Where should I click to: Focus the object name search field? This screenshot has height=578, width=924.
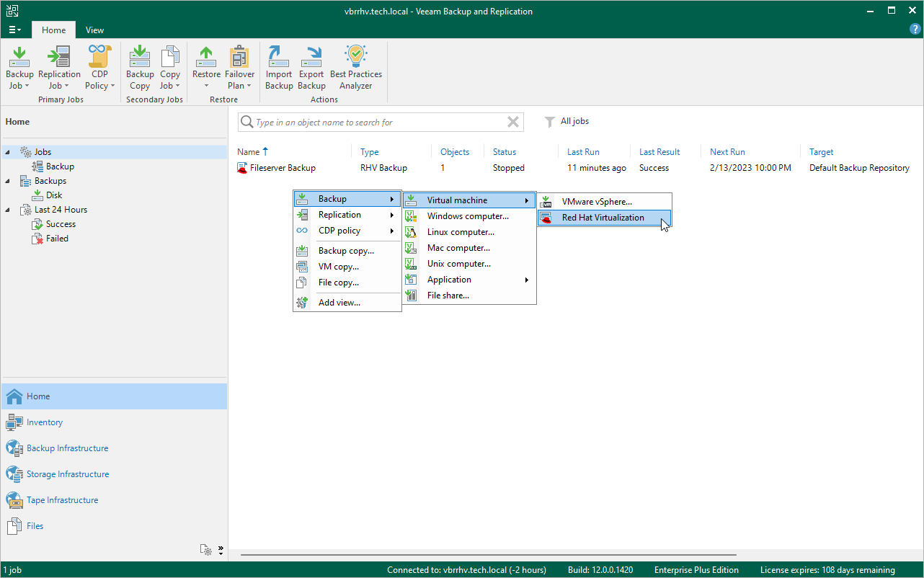click(x=381, y=123)
